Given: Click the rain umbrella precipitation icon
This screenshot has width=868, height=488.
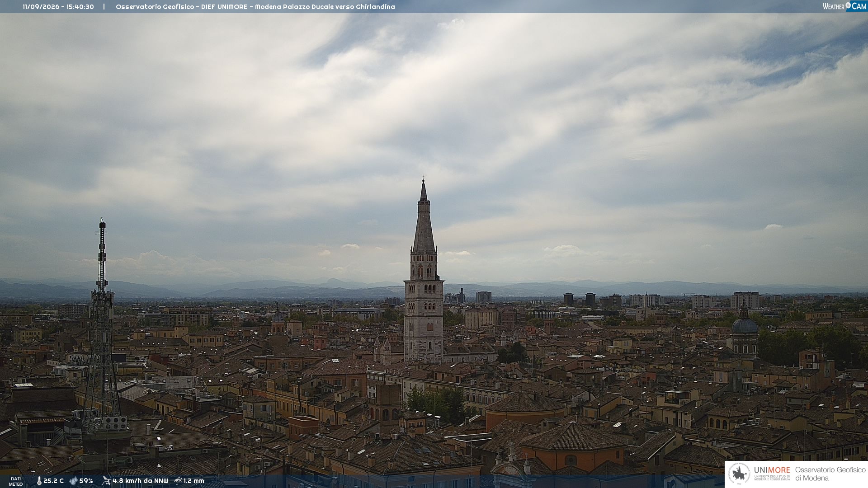Looking at the screenshot, I should coord(178,481).
